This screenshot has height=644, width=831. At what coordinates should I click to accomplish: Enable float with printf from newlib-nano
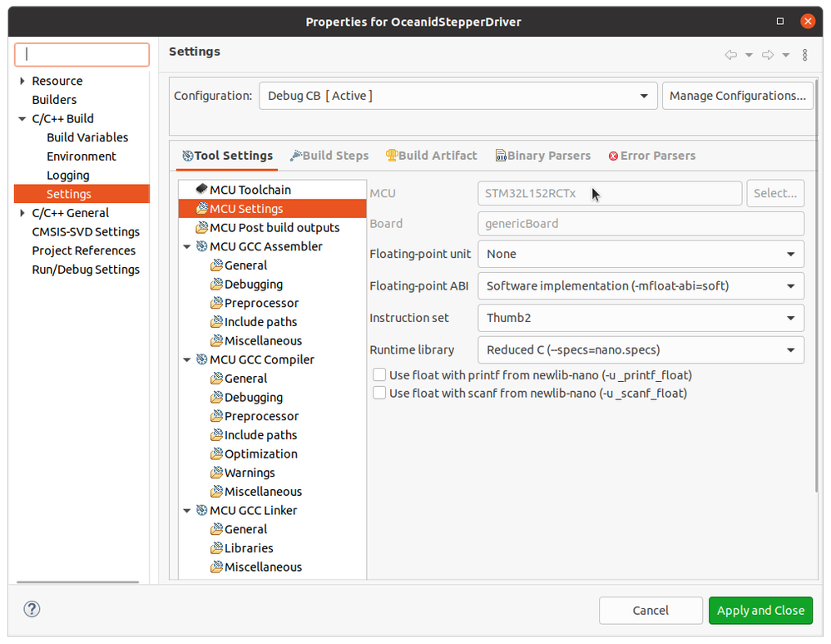coord(379,374)
